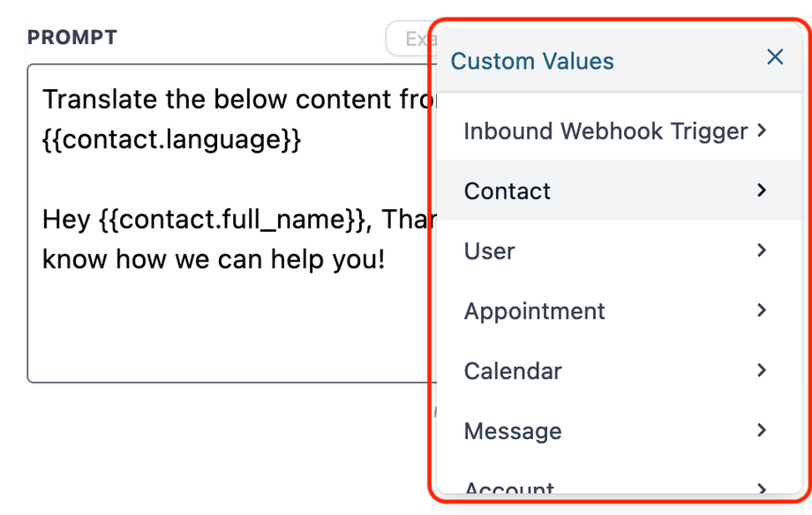
Task: Expand the Contact custom values section
Action: click(x=507, y=190)
